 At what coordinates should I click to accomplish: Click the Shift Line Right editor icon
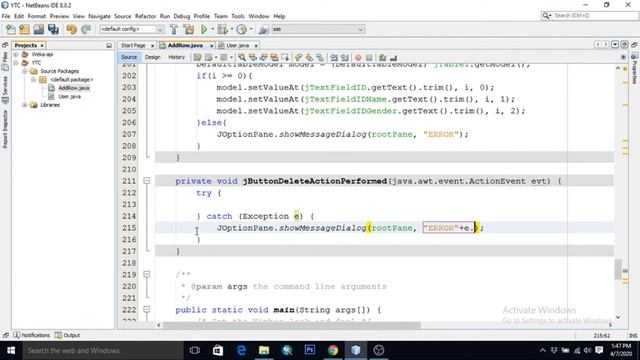coord(344,58)
